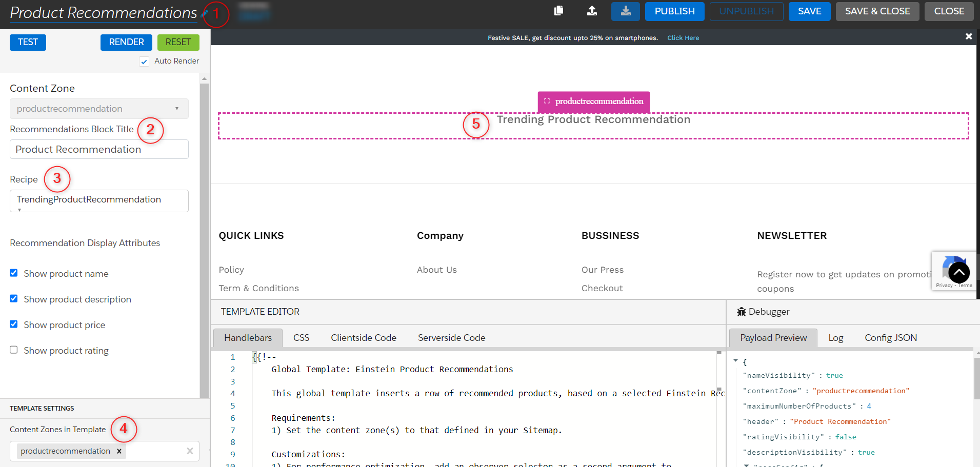
Task: Open Content Zones in Template multiselect
Action: [104, 451]
